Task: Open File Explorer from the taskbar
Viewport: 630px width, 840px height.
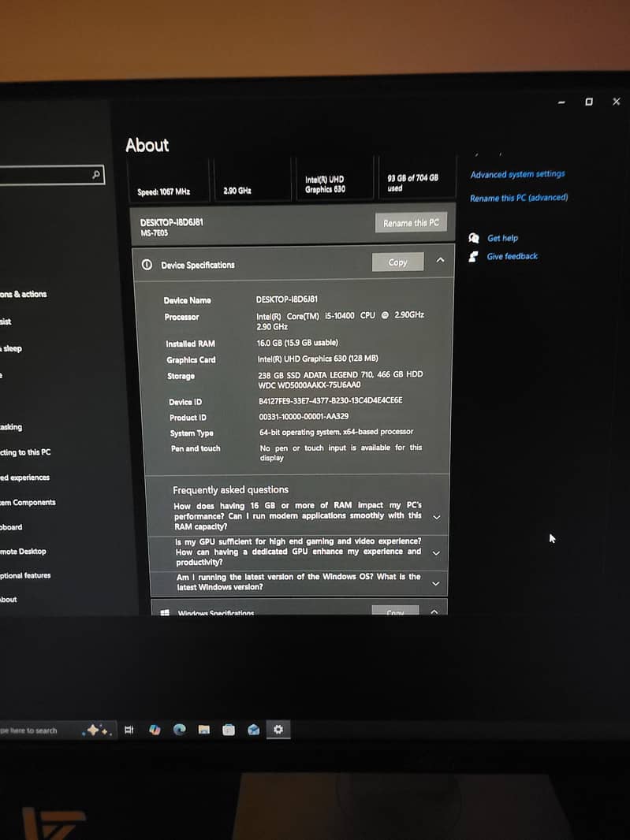Action: click(203, 729)
